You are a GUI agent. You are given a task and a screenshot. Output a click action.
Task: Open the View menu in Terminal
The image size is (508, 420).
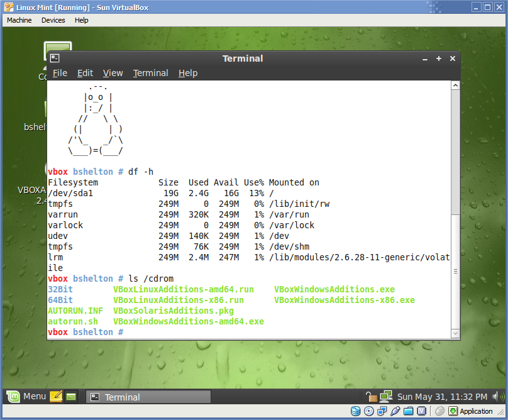point(113,73)
